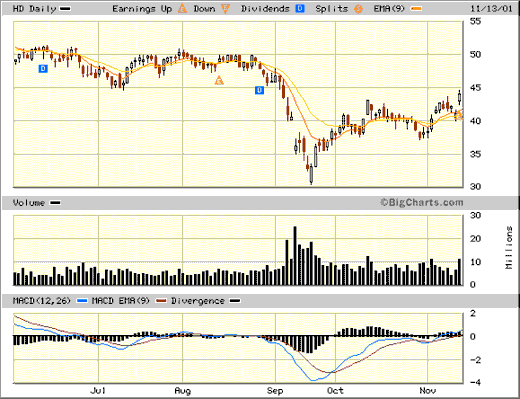Click the volume axis value '10'
This screenshot has height=399, width=520.
[475, 262]
